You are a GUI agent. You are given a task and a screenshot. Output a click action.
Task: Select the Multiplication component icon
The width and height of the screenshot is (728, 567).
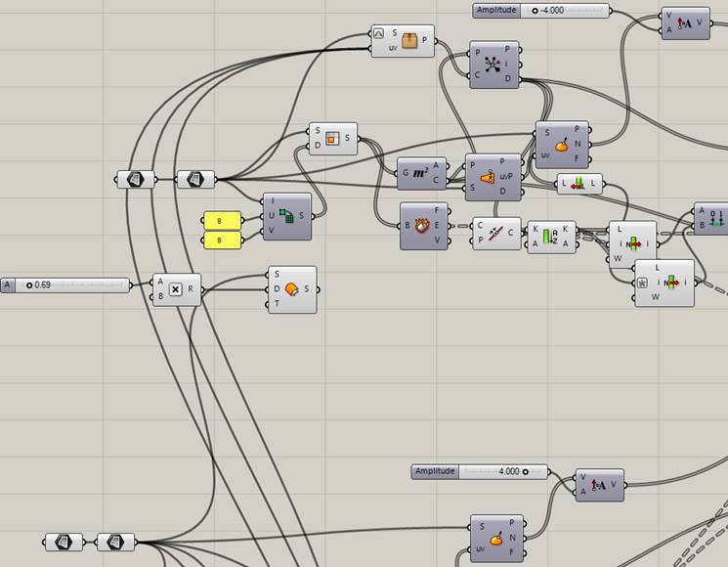point(176,289)
